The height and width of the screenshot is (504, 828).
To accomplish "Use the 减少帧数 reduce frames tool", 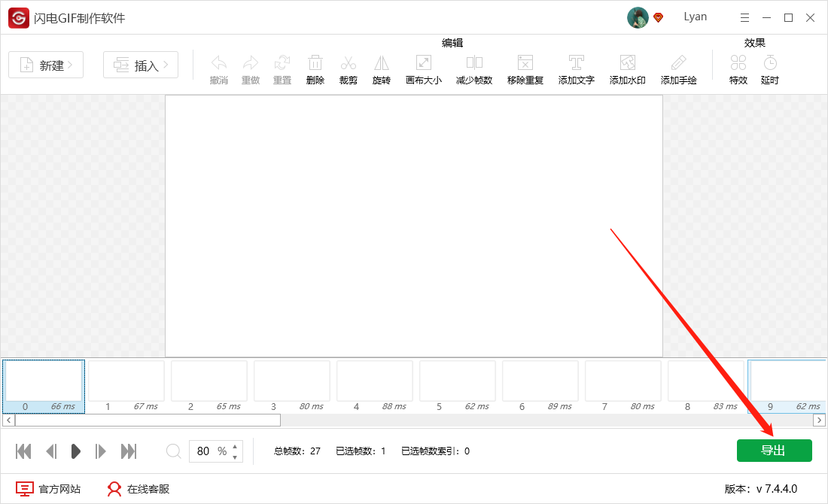I will (x=474, y=68).
